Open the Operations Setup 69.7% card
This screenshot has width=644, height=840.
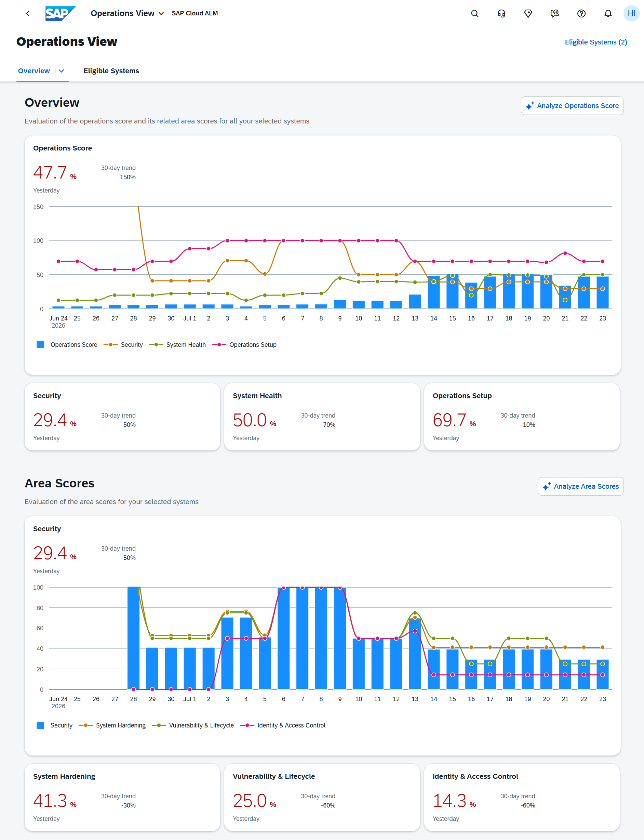522,417
